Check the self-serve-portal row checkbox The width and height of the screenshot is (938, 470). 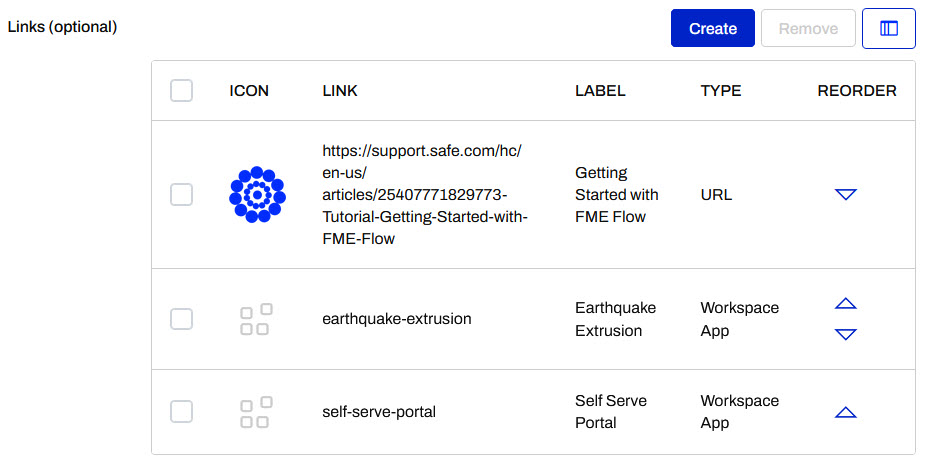tap(181, 412)
